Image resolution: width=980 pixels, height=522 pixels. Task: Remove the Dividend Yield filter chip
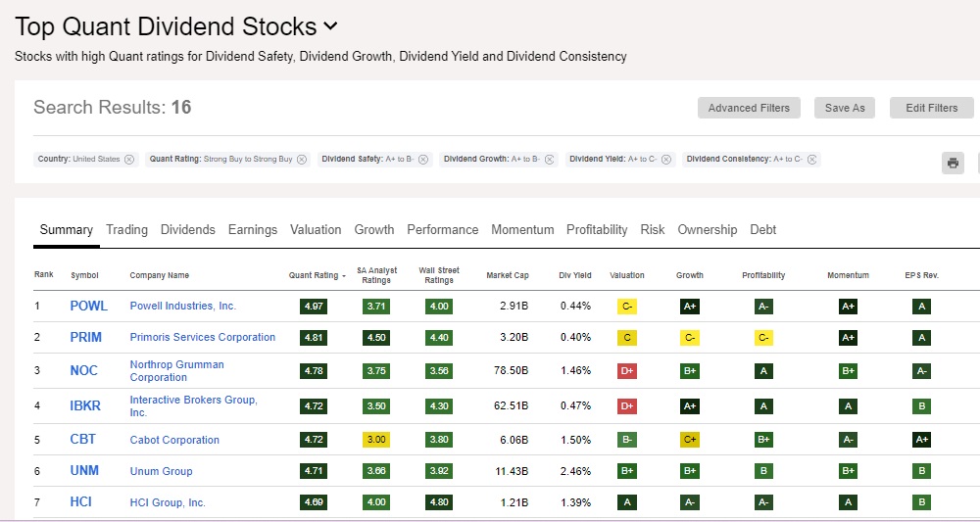point(666,160)
